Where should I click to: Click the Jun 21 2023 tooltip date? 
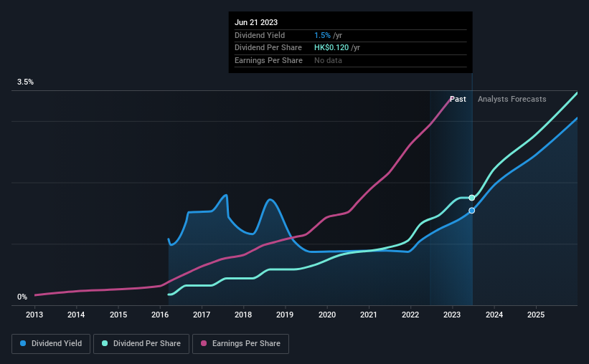[256, 22]
